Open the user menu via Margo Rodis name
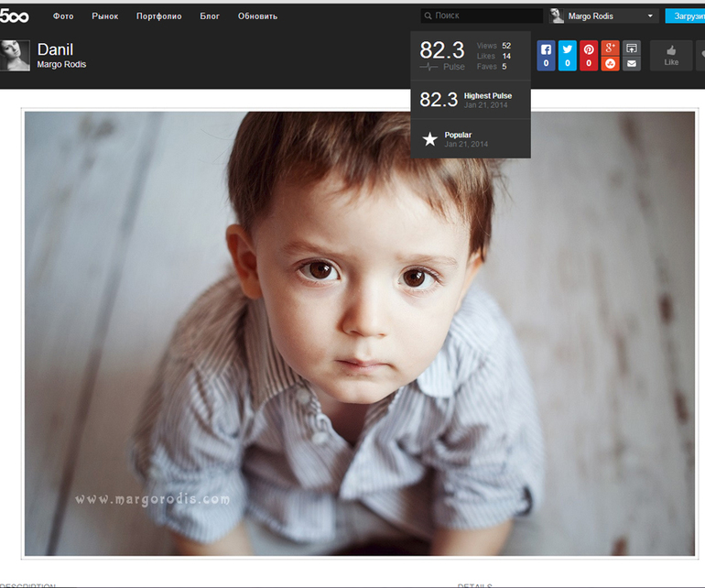Viewport: 705px width, 588px height. click(x=591, y=16)
